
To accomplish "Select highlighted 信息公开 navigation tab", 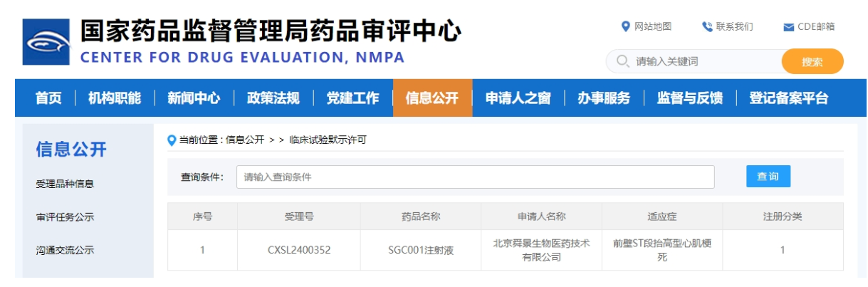I will 432,98.
